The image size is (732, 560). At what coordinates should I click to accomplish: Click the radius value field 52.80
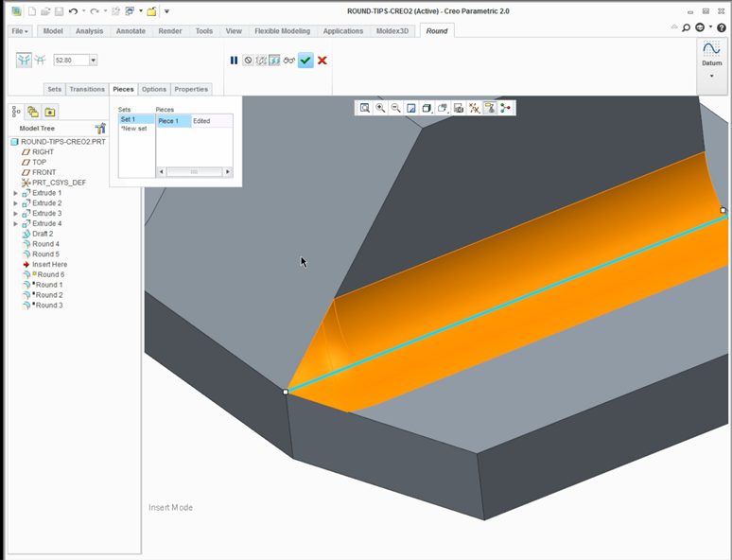click(x=71, y=60)
